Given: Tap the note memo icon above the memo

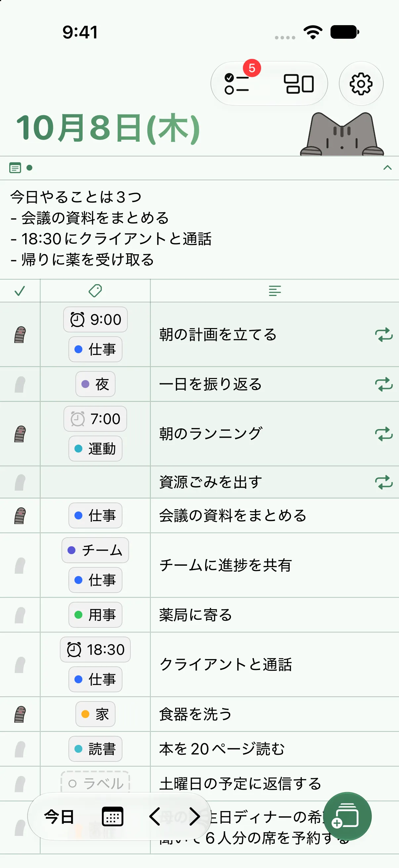Looking at the screenshot, I should 15,168.
